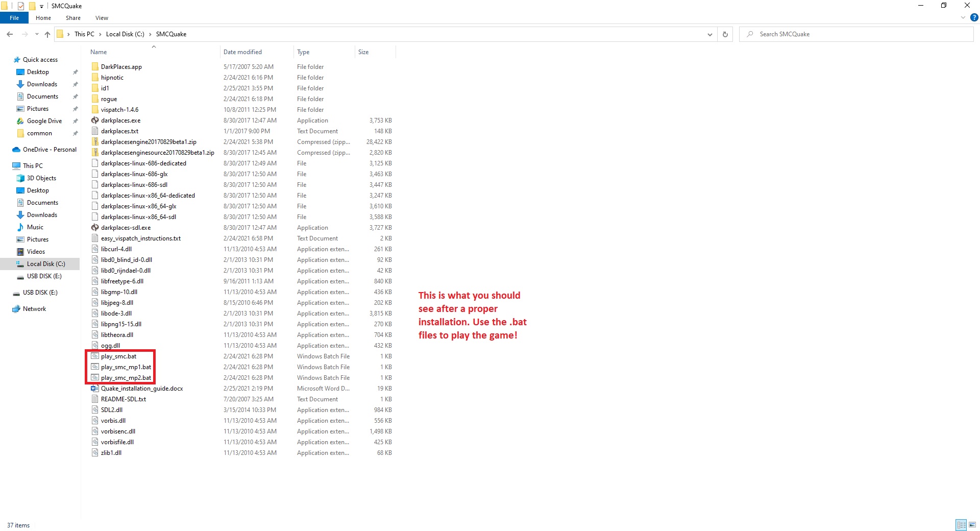Select the play_smc_mp2.bat file icon
Image resolution: width=980 pixels, height=531 pixels.
click(x=95, y=378)
